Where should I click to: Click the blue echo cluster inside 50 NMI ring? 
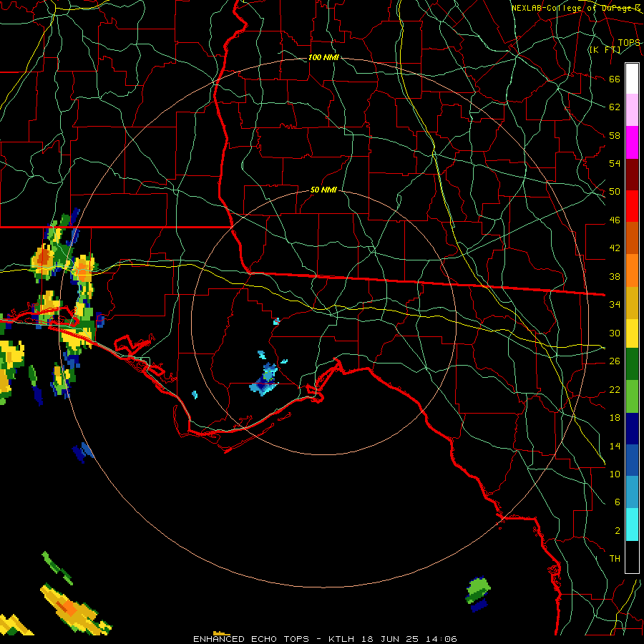pyautogui.click(x=265, y=380)
